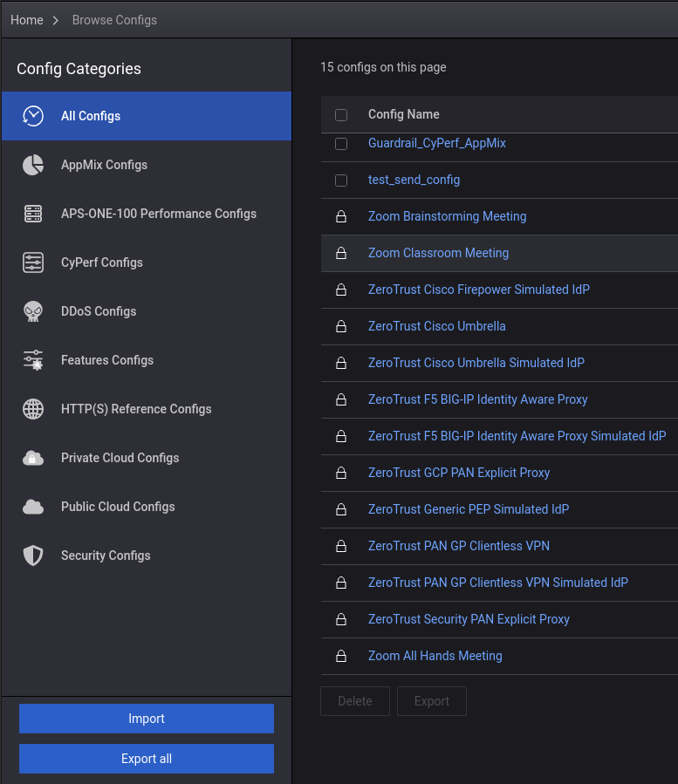This screenshot has height=784, width=678.
Task: Click the DDoS Configs skull icon
Action: click(33, 311)
